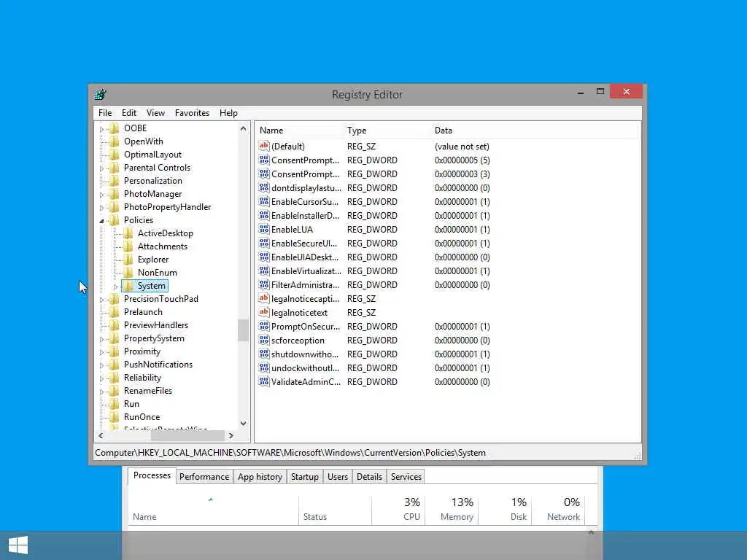Open Task Manager App history tab
Image resolution: width=747 pixels, height=560 pixels.
260,477
